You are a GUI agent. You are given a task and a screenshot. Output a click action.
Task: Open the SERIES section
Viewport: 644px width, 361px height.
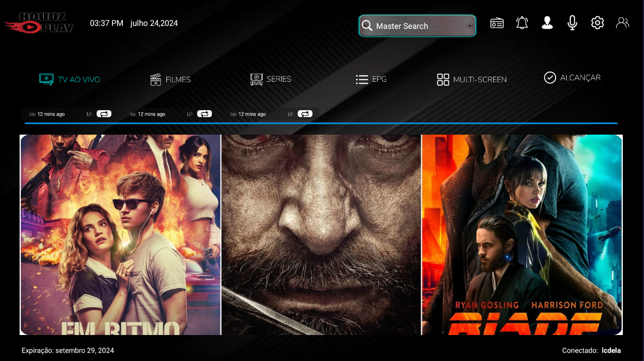pos(271,80)
